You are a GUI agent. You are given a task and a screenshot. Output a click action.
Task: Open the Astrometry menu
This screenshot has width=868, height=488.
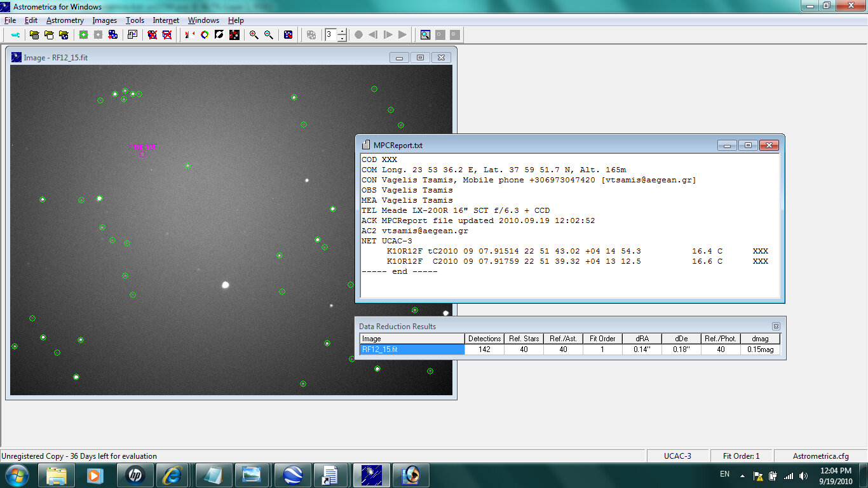[65, 20]
